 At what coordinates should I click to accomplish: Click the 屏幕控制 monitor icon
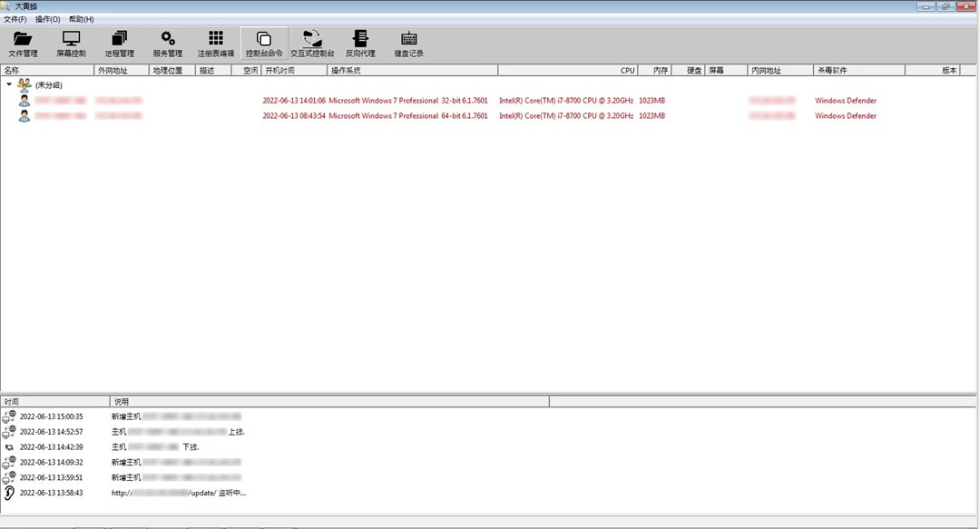[71, 43]
